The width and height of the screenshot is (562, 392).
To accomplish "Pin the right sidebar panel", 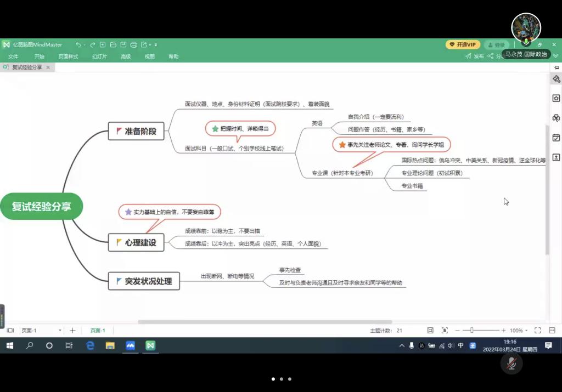I will 556,67.
